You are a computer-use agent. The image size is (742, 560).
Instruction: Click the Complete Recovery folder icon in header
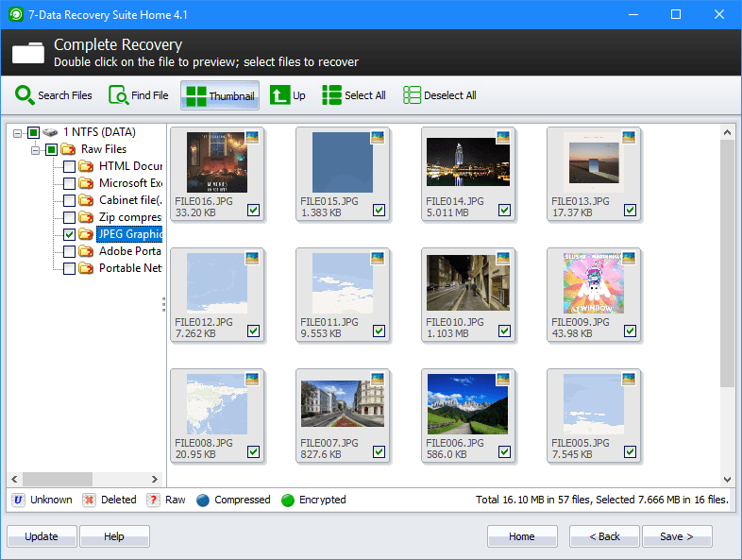coord(28,53)
